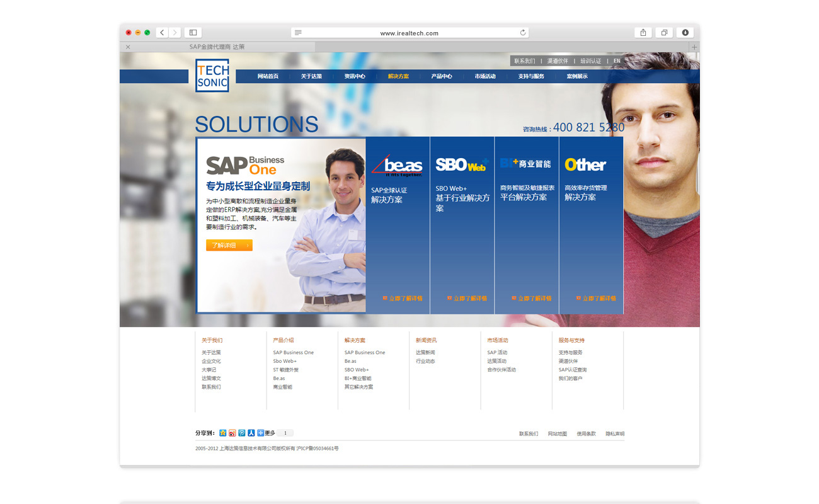The width and height of the screenshot is (819, 504).
Task: Click the TECH SONIC logo
Action: pyautogui.click(x=212, y=76)
